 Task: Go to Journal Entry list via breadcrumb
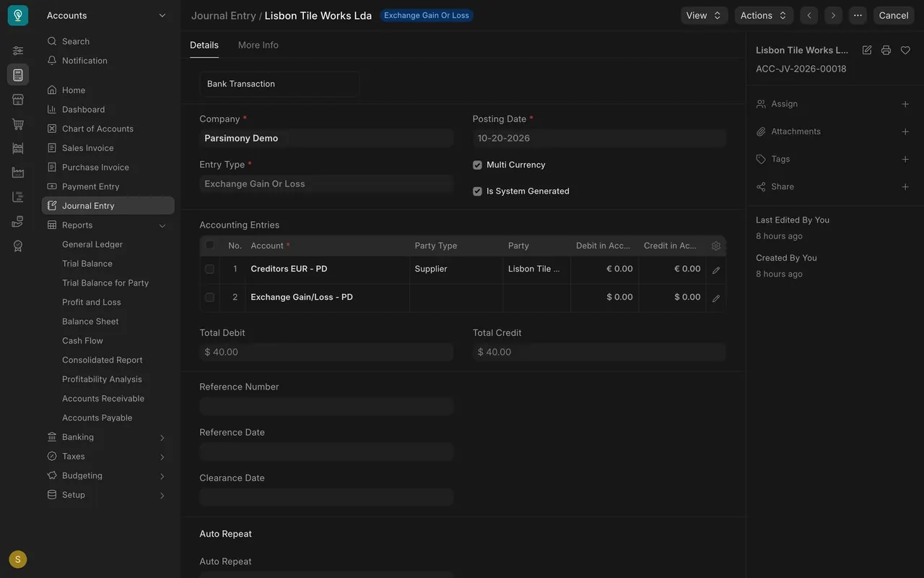tap(224, 15)
